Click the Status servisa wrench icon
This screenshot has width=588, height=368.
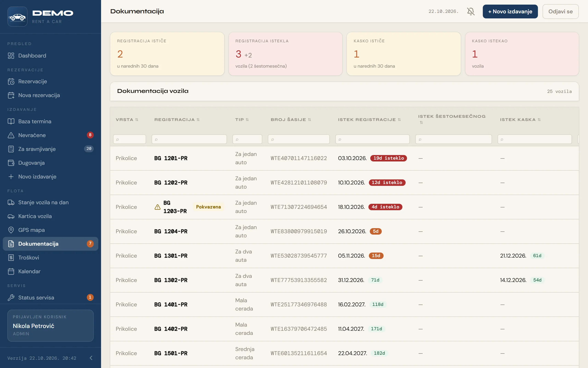pyautogui.click(x=11, y=297)
